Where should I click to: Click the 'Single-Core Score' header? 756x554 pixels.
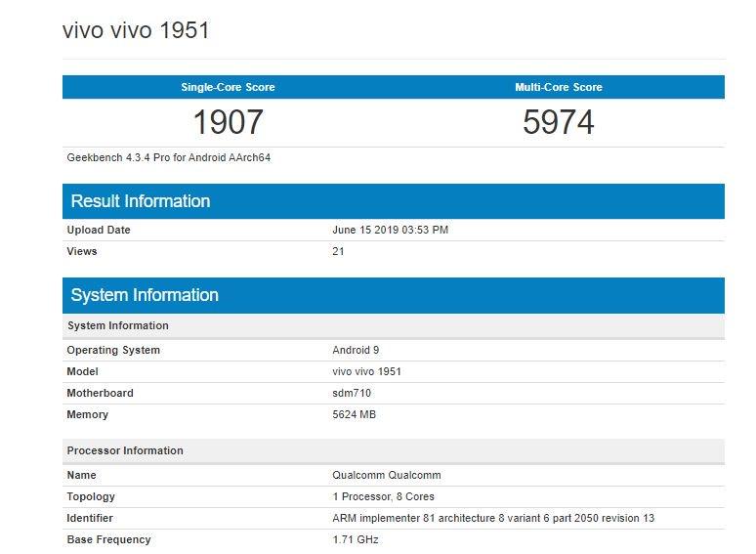point(228,87)
